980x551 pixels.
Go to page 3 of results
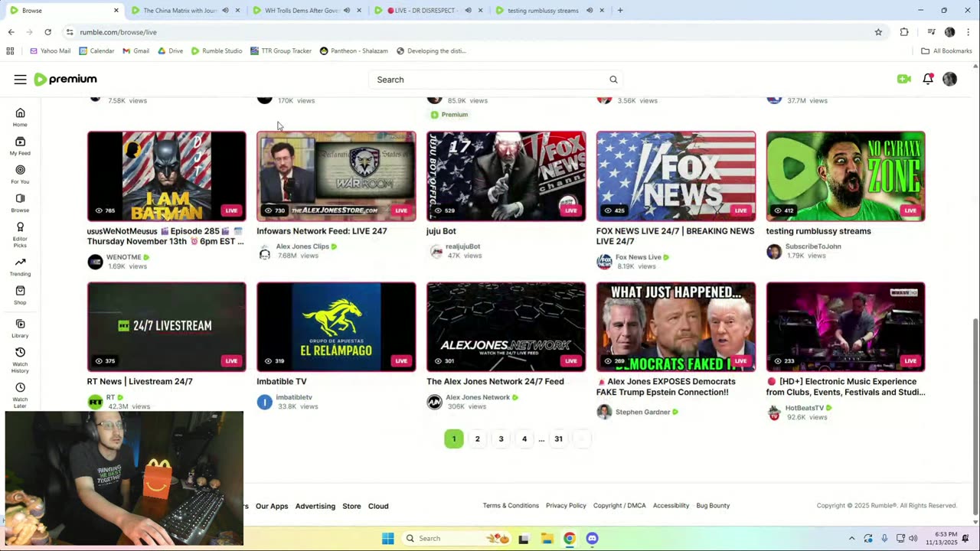[x=501, y=439]
